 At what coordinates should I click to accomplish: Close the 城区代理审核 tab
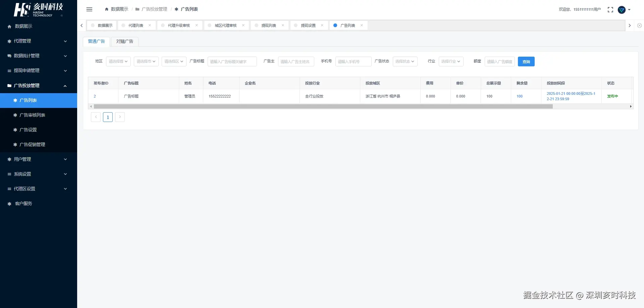click(243, 25)
